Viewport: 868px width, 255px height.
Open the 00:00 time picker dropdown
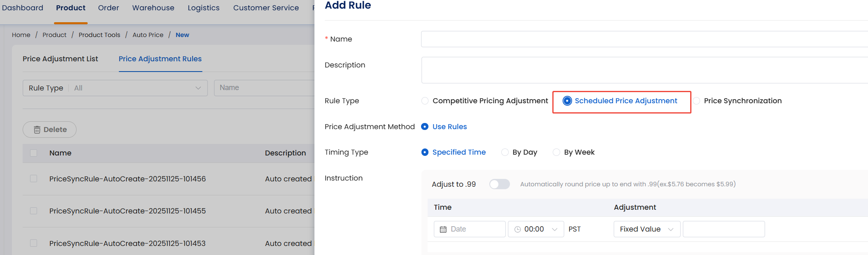coord(536,229)
